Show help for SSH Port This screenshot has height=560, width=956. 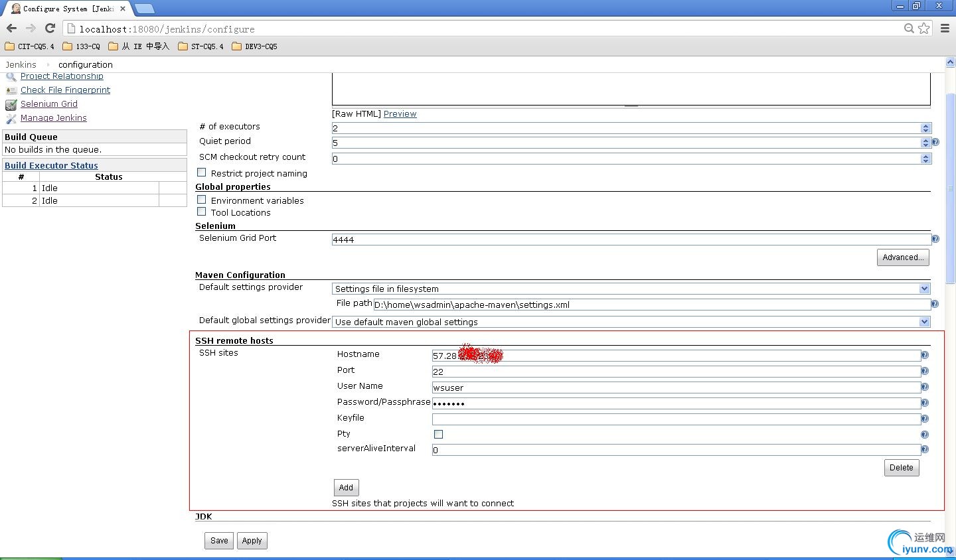tap(925, 372)
